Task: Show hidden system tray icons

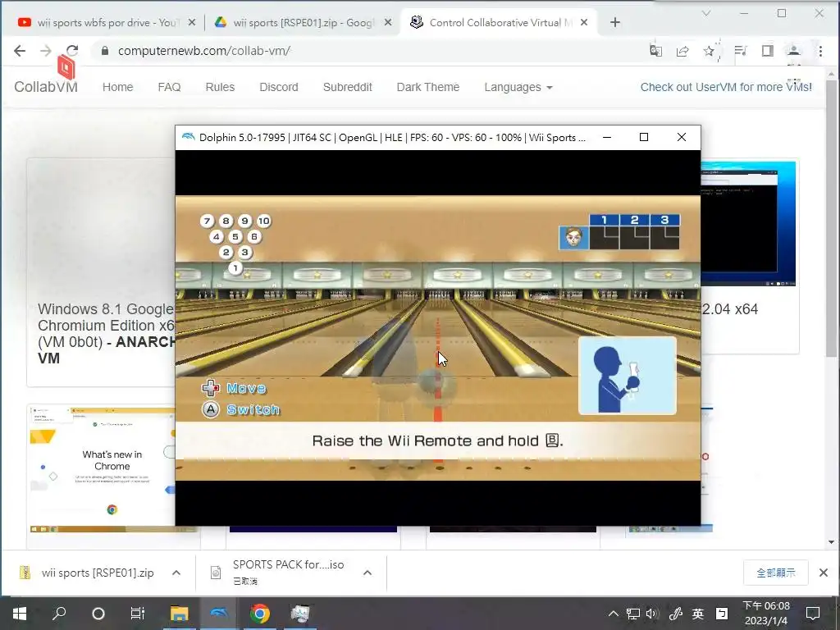Action: (x=614, y=614)
